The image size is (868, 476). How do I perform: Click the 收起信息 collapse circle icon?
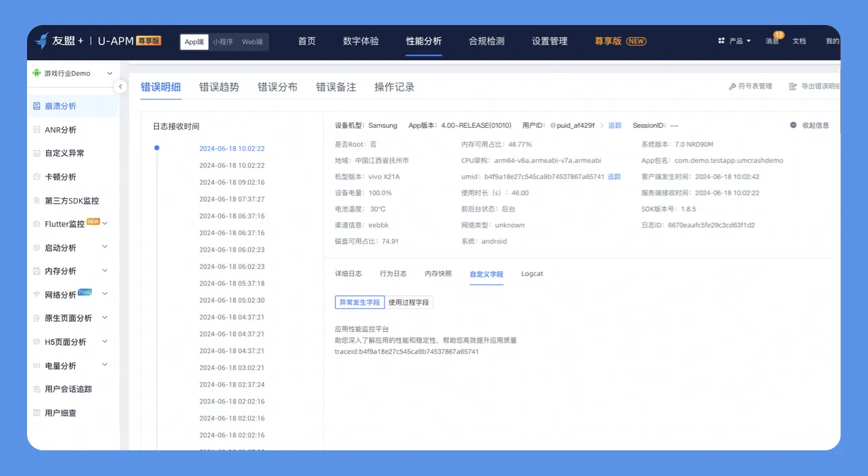click(793, 125)
